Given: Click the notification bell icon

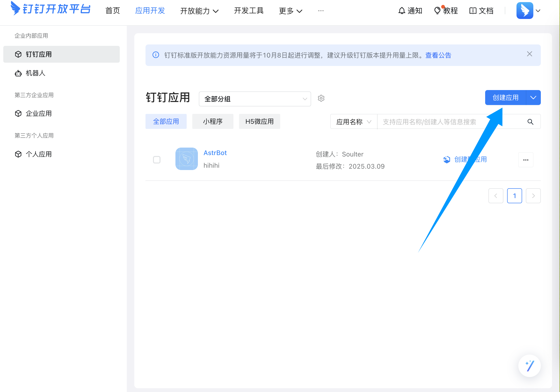Looking at the screenshot, I should point(401,11).
